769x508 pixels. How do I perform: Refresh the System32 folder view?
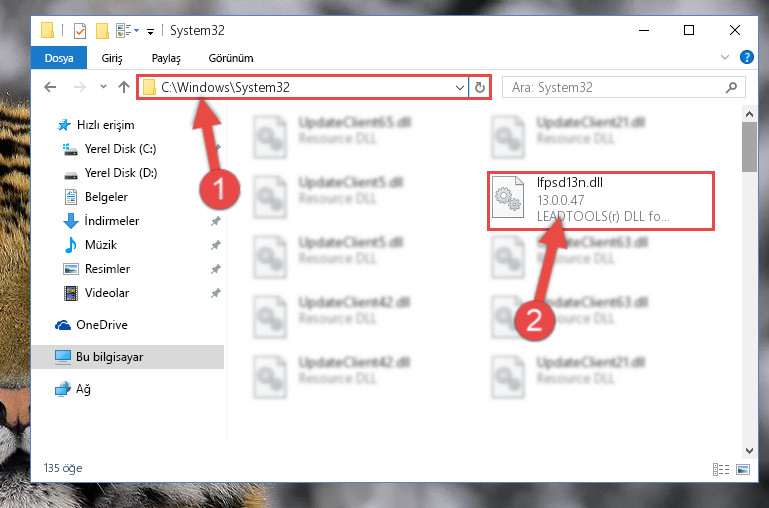(480, 87)
